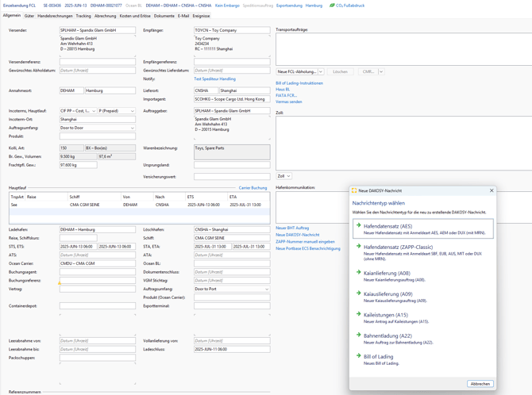This screenshot has height=395, width=532.
Task: Click the Kein Embargo header link
Action: (227, 6)
